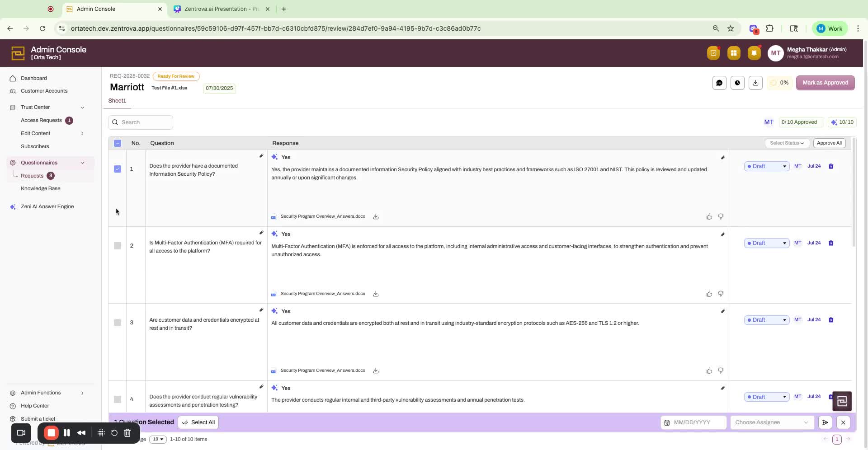Check the checkbox for question 3
The image size is (868, 450).
pos(118,323)
